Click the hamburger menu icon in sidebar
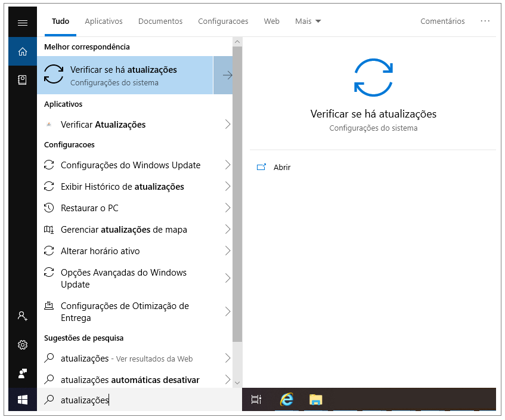Viewport: 505px width, 420px height. coord(23,23)
